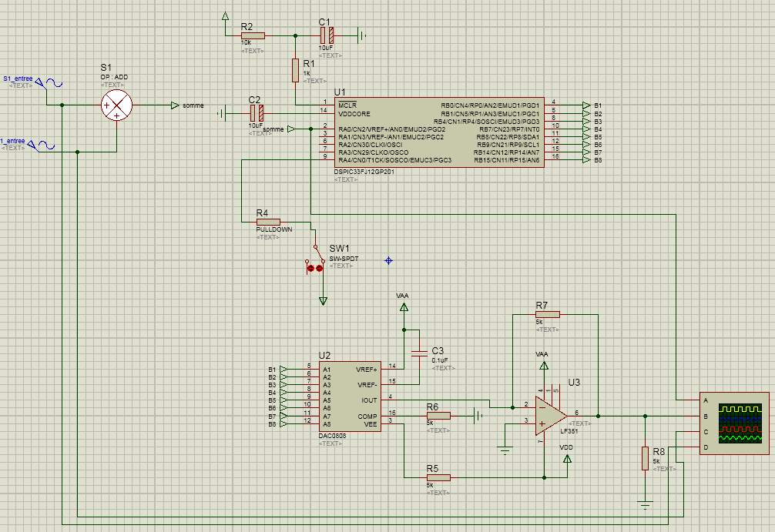775x532 pixels.
Task: Click the 10k value of R2
Action: (x=246, y=43)
